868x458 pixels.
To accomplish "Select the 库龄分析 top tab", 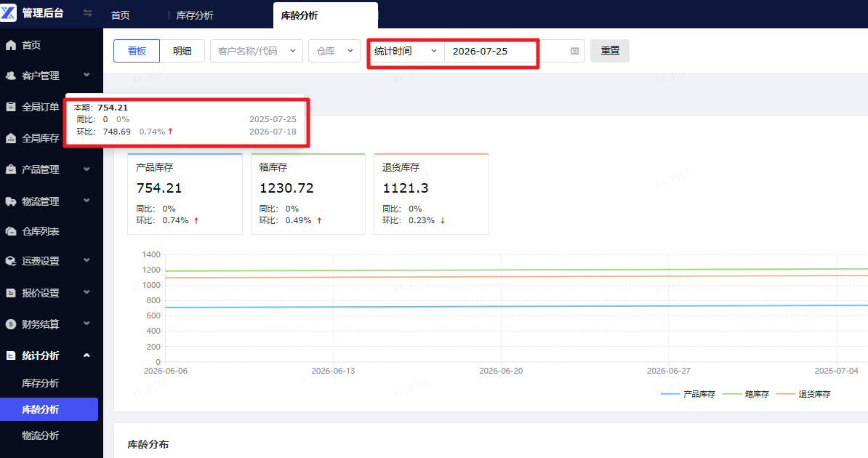I will [326, 15].
